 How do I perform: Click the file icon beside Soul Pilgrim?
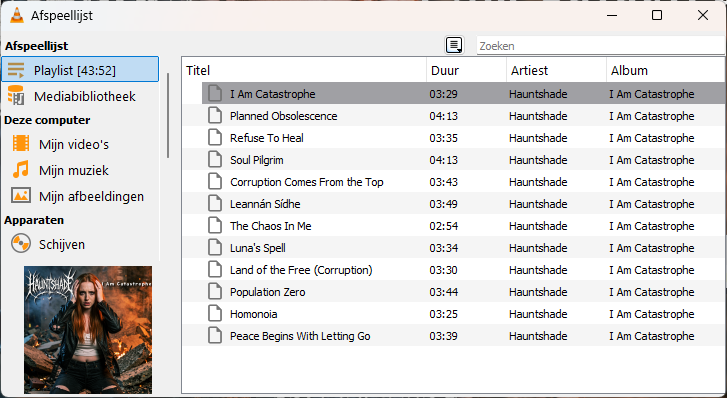215,160
